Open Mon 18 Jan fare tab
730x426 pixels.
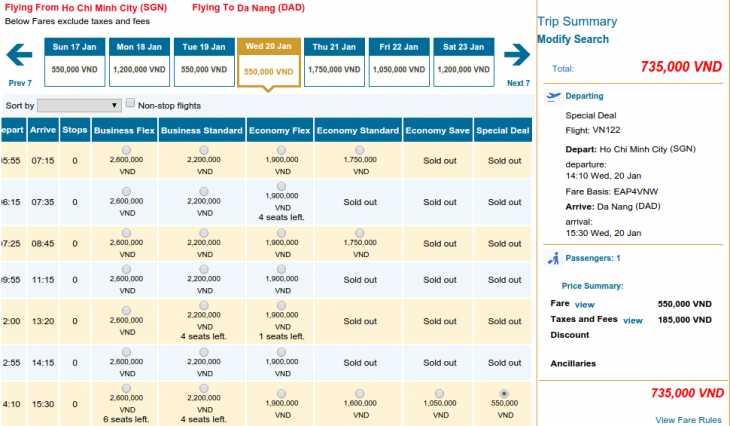point(140,62)
